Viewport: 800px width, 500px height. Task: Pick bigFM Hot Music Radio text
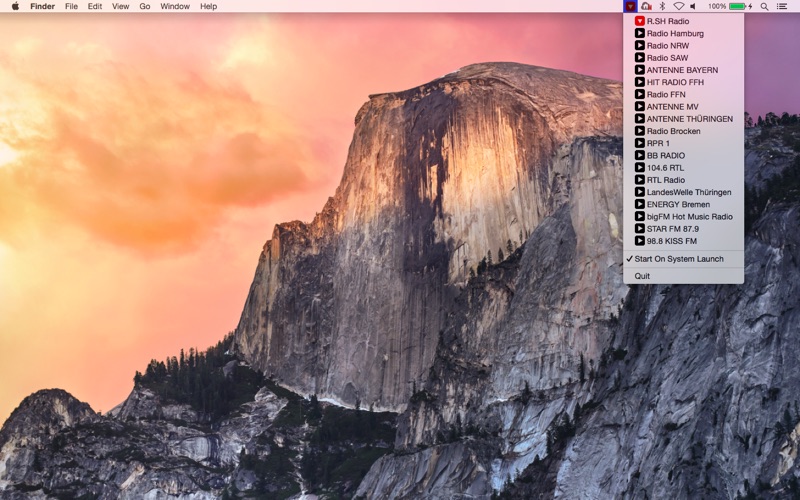tap(690, 217)
